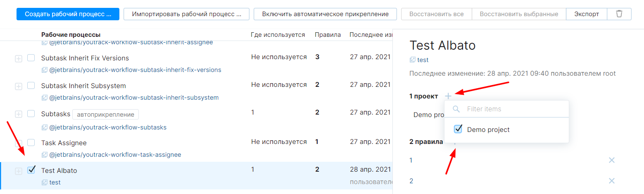Toggle Demo project checkbox in dropdown

tap(458, 129)
